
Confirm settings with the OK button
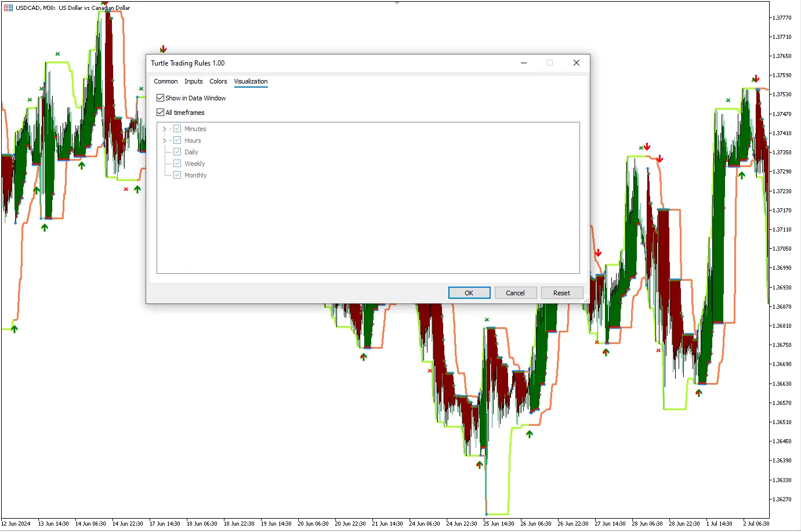(x=469, y=293)
